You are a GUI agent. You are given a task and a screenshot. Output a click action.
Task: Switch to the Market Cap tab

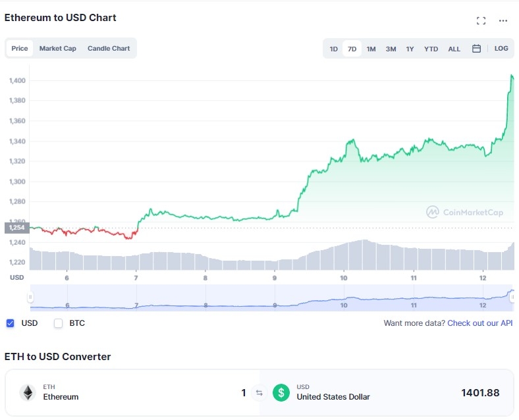(57, 48)
